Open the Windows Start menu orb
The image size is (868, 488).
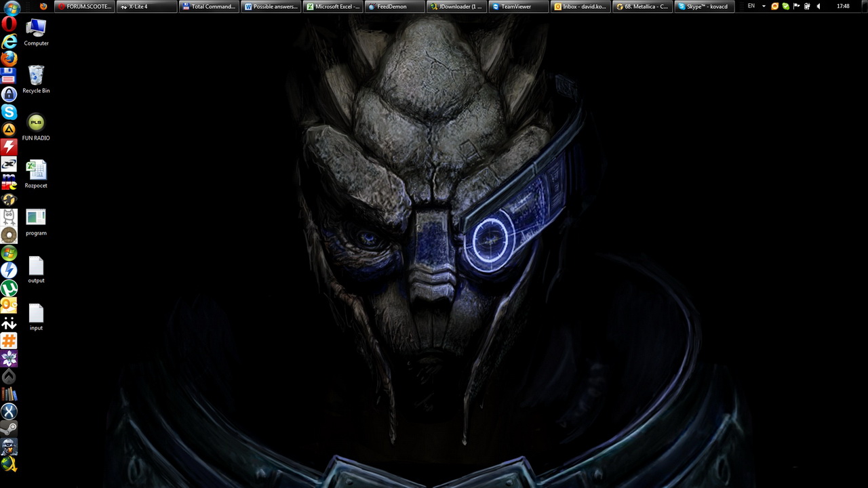(11, 8)
